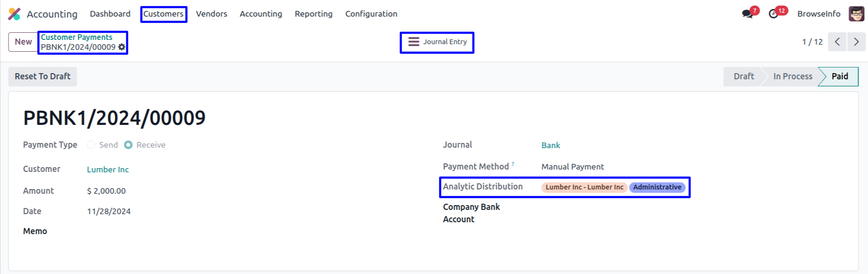Screen dimensions: 868x274
Task: Open the activities clock icon
Action: pos(774,14)
